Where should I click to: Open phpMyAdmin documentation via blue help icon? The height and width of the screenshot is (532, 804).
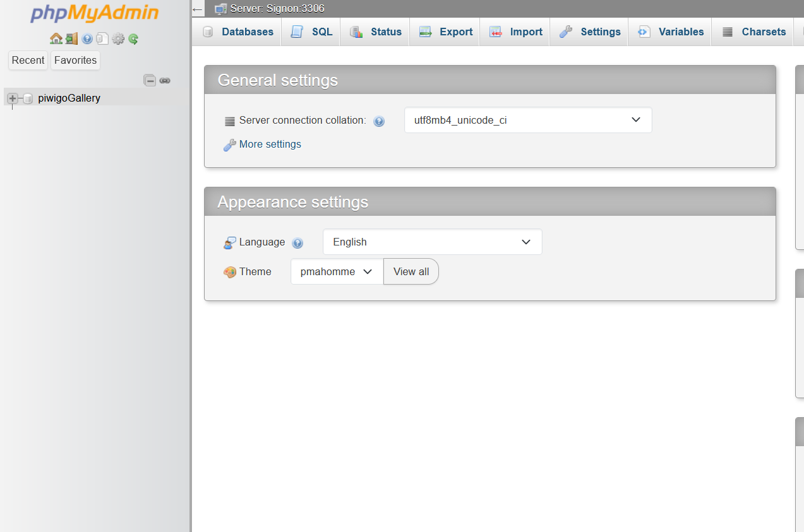click(x=87, y=39)
